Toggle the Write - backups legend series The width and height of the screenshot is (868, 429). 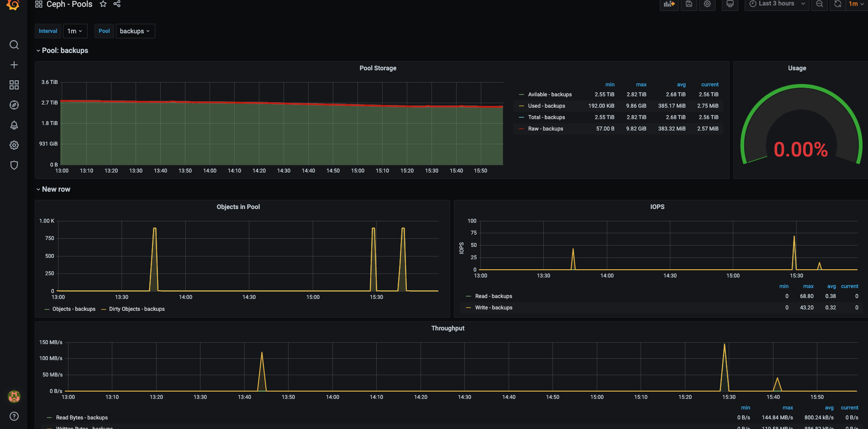[x=494, y=308]
